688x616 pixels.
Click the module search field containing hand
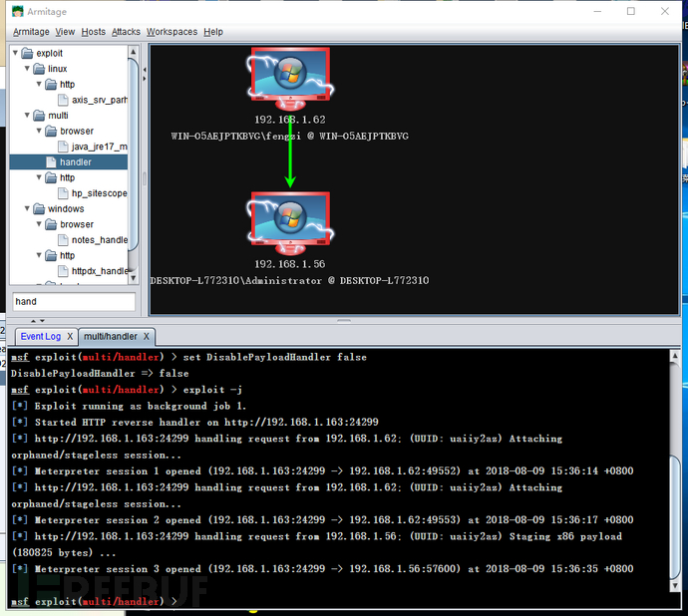point(73,301)
